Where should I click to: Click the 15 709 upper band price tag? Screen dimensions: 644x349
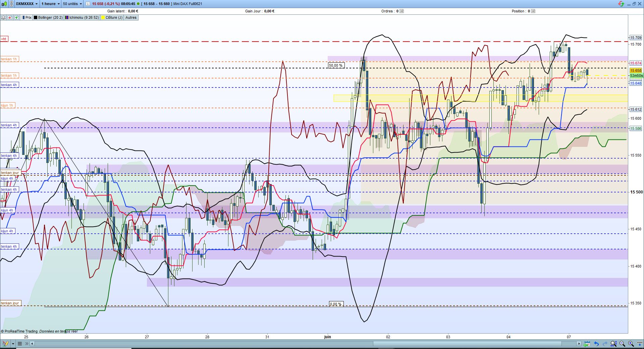point(636,38)
